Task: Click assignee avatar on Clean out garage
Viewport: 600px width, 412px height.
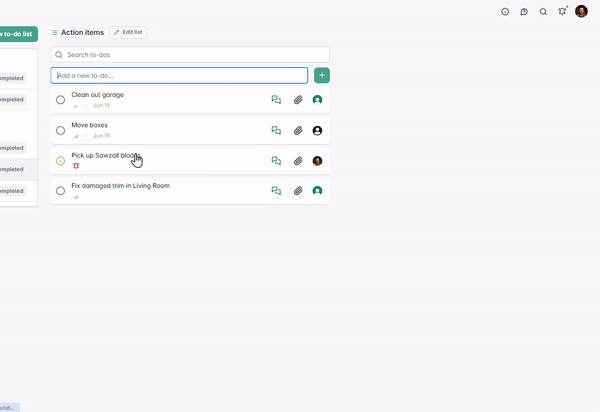Action: coord(317,100)
